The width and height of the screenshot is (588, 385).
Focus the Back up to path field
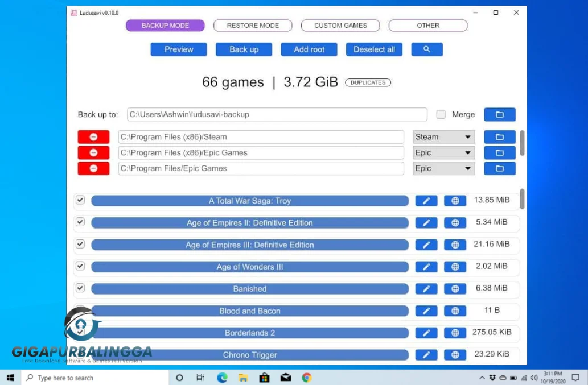277,115
